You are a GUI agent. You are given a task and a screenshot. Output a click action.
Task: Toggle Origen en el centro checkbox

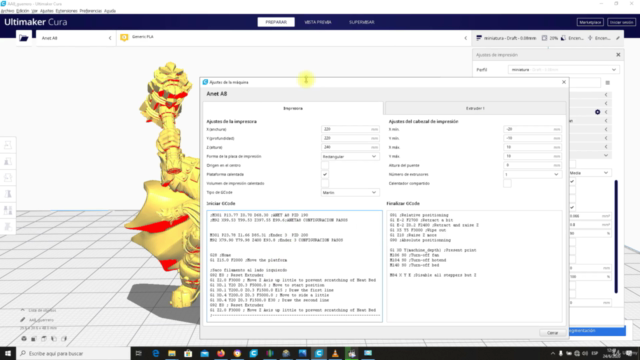325,165
